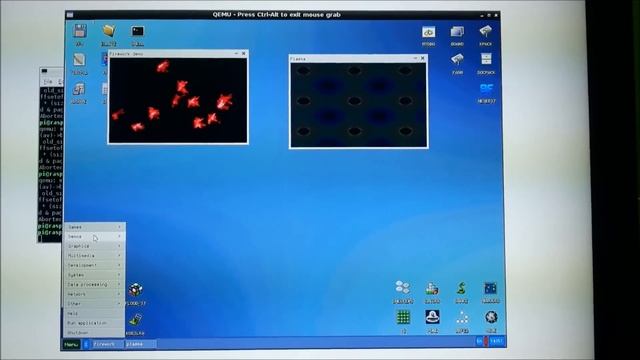Launch the KOSILKA game icon
Image resolution: width=640 pixels, height=360 pixels.
135,320
